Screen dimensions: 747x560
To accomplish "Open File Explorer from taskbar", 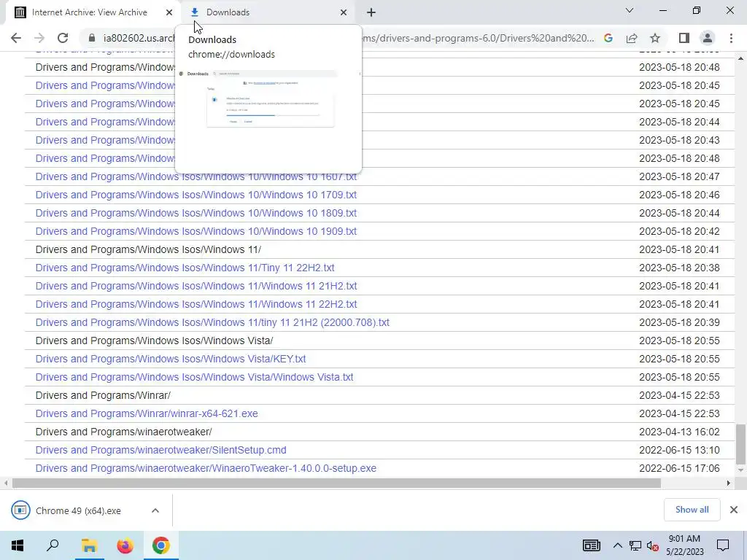I will coord(89,545).
